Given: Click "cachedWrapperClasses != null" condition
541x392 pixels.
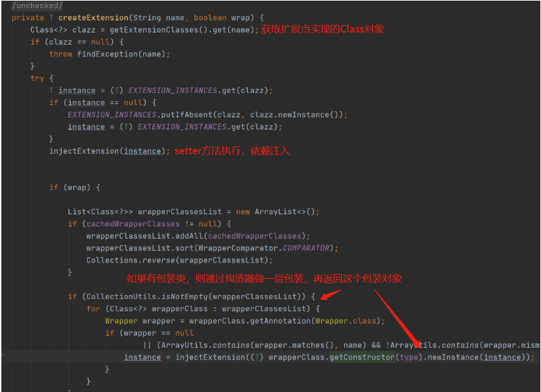Looking at the screenshot, I should pos(152,224).
